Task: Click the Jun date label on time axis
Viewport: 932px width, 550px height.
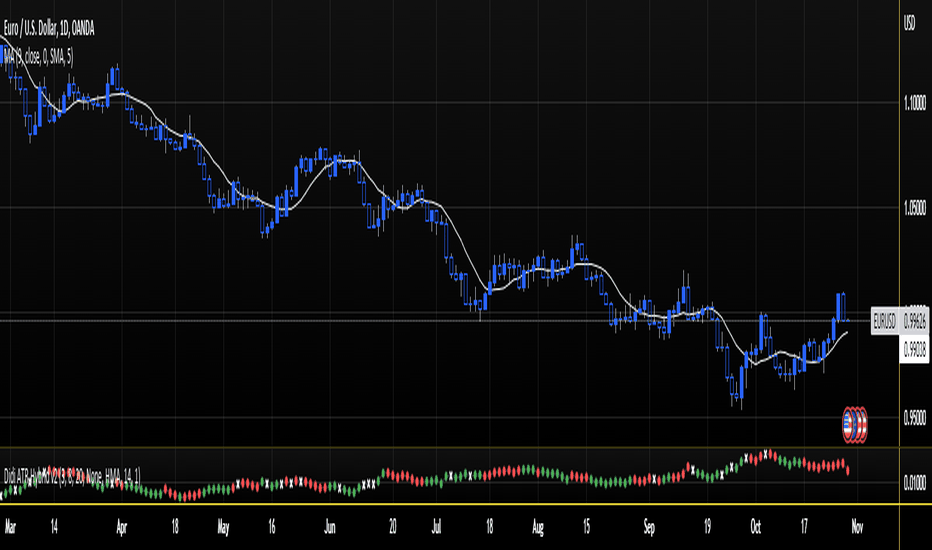Action: pyautogui.click(x=330, y=527)
